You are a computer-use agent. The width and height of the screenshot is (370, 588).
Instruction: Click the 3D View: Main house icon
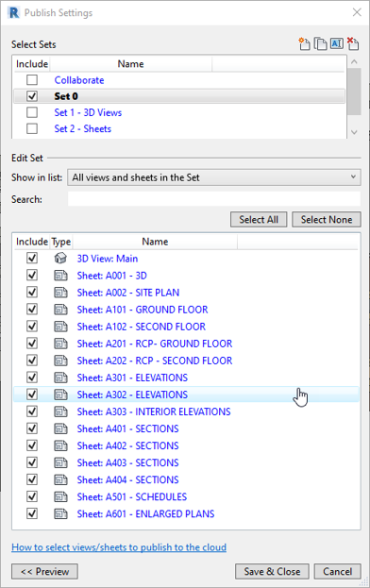(60, 258)
